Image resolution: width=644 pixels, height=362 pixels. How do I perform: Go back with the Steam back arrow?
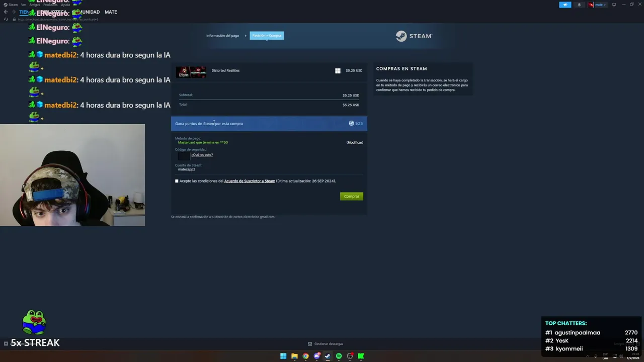[6, 12]
